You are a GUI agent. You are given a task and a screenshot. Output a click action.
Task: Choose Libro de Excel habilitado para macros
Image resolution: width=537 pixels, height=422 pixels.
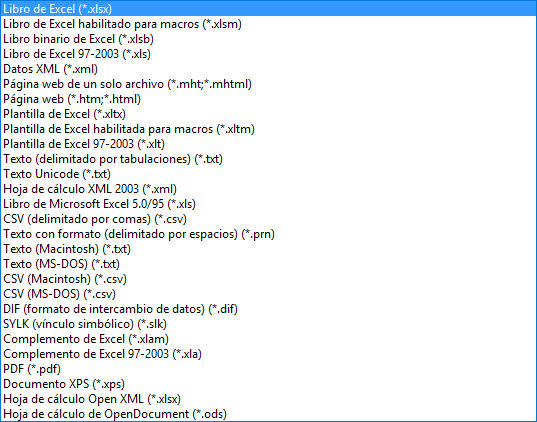tap(268, 24)
